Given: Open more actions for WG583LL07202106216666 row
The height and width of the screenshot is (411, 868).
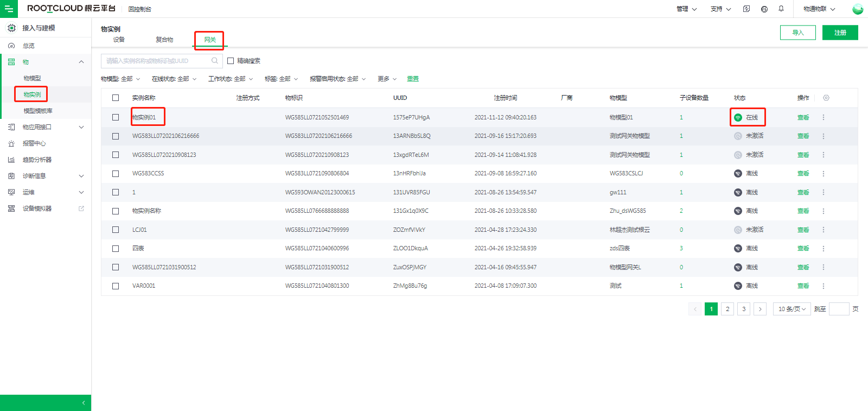Looking at the screenshot, I should [823, 136].
